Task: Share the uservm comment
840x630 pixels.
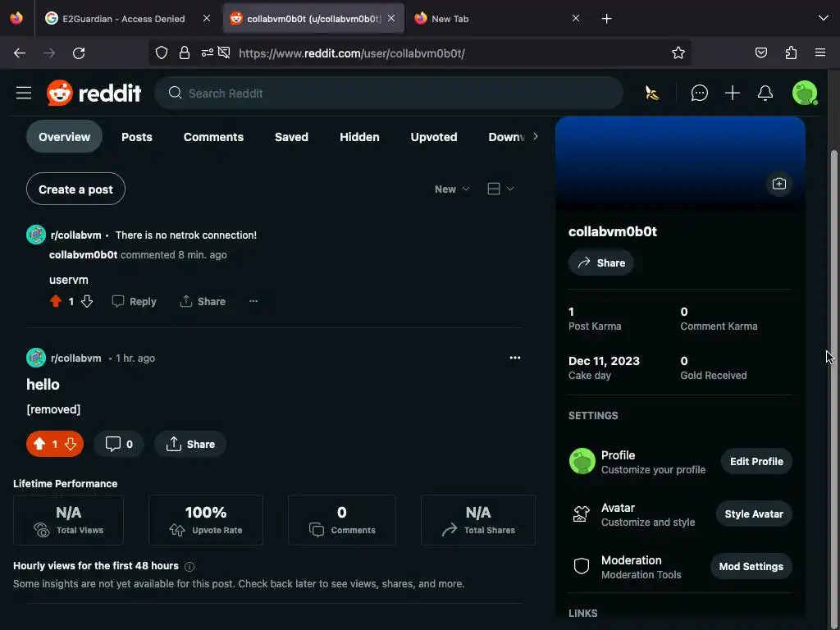Action: coord(203,301)
